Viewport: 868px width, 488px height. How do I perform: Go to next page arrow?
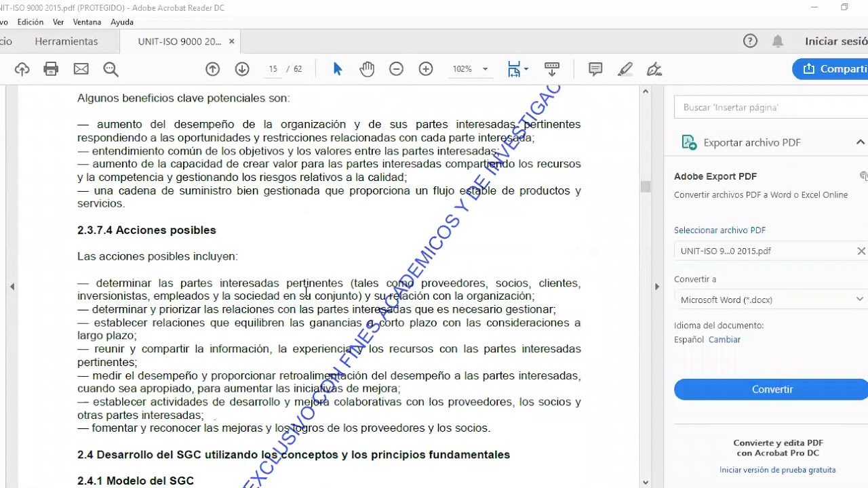pyautogui.click(x=242, y=69)
